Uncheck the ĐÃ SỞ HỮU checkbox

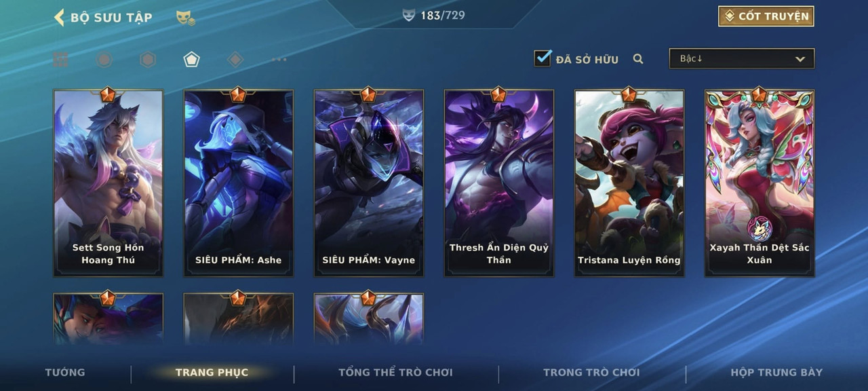(543, 58)
